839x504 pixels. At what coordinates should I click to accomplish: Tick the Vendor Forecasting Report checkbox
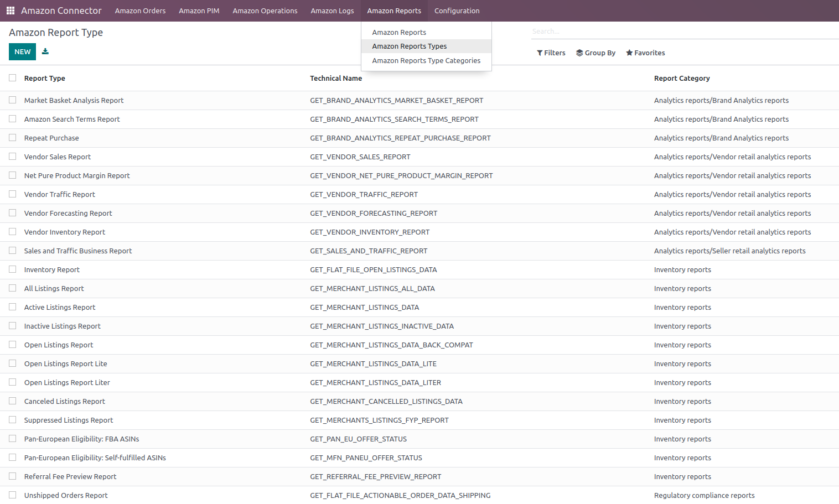pos(13,213)
